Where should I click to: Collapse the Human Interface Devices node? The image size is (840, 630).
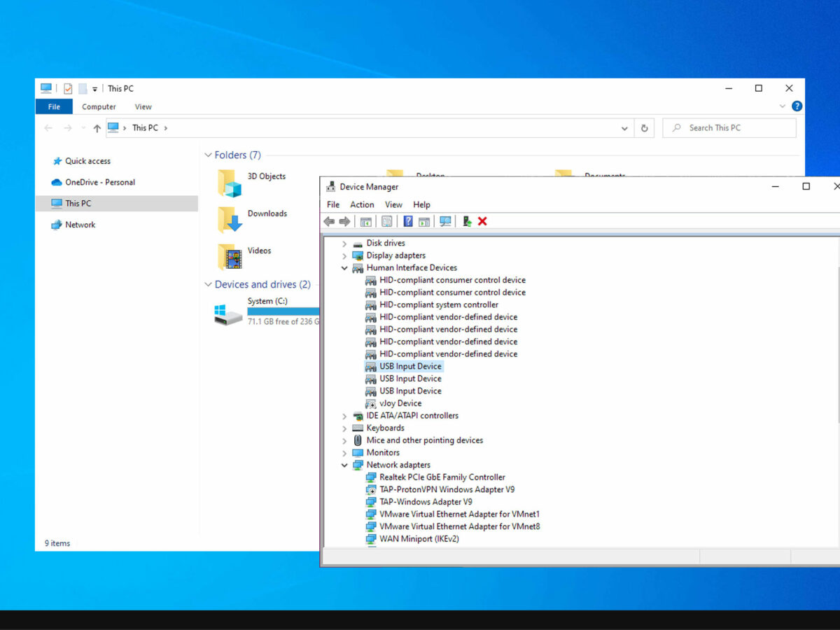pyautogui.click(x=344, y=268)
